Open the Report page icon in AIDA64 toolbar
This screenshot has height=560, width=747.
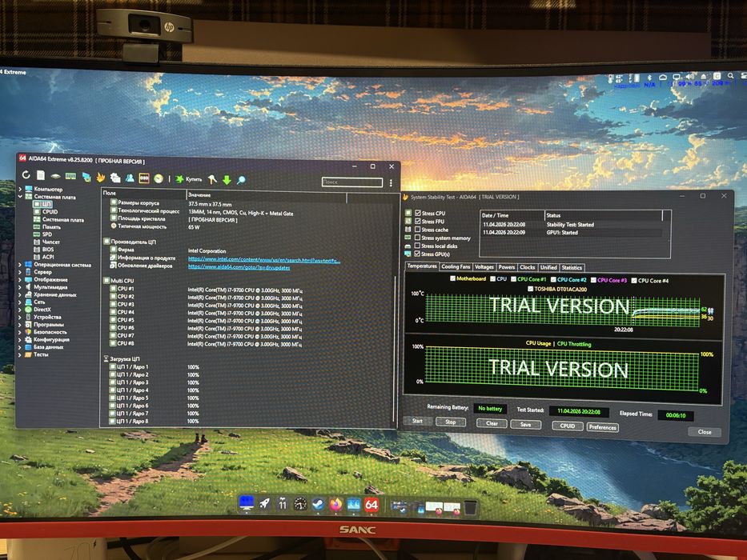(x=41, y=176)
